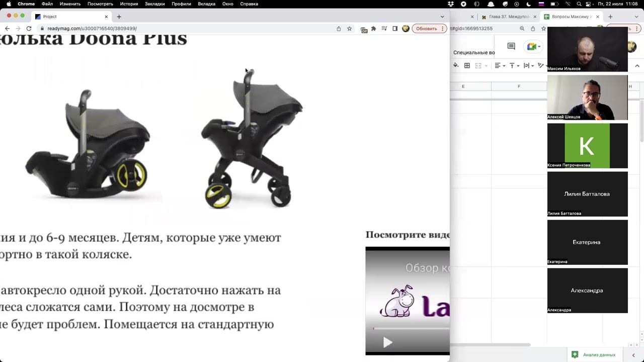644x362 pixels.
Task: Share the Sheets page via toolbar icon
Action: [533, 29]
